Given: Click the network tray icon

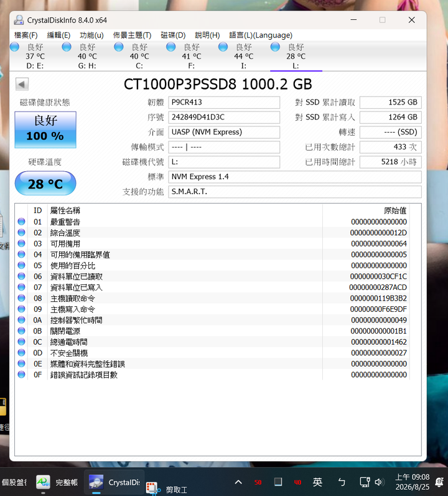Looking at the screenshot, I should pyautogui.click(x=365, y=482).
